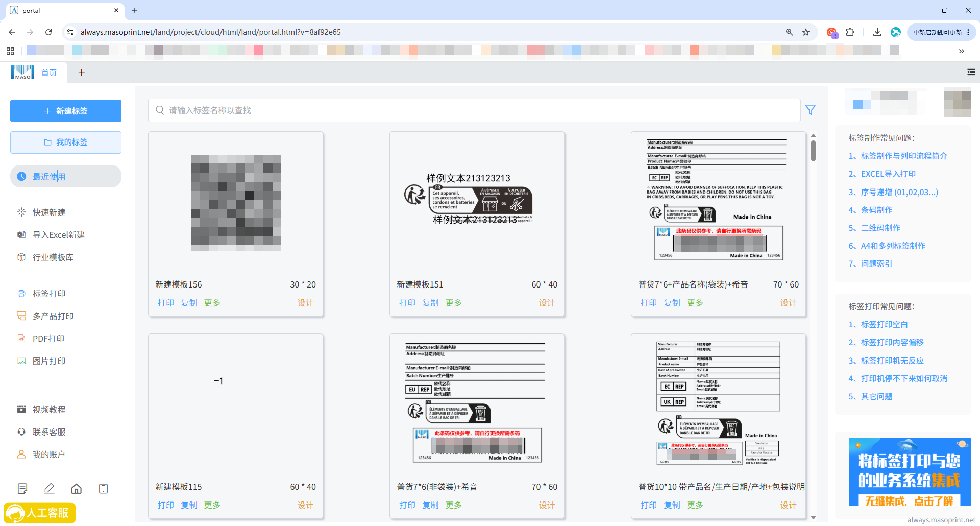
Task: Click 复制 for 新建模板156
Action: tap(189, 302)
